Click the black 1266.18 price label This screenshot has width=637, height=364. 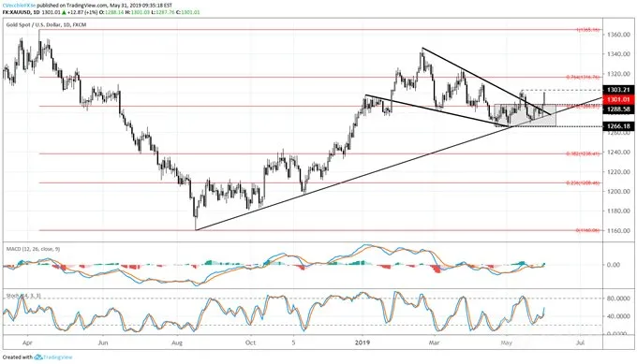(618, 126)
